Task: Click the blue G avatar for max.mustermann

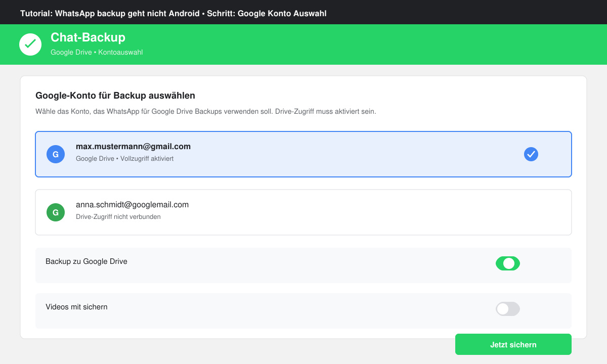Action: click(x=56, y=154)
